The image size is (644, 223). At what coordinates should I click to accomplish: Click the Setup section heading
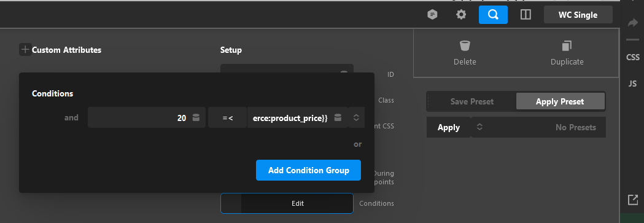231,50
